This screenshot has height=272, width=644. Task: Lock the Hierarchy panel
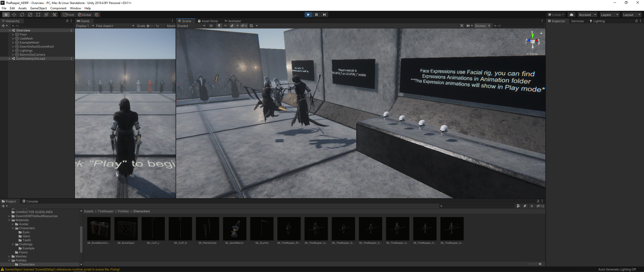pos(67,21)
